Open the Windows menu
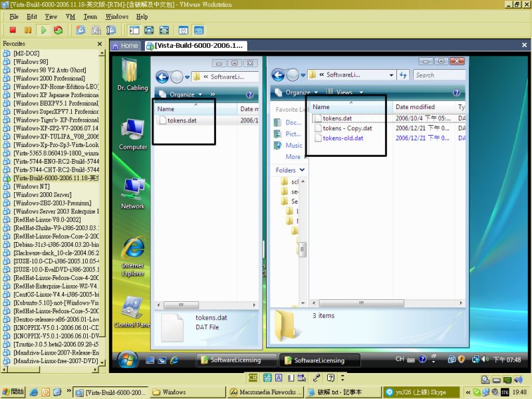 pos(117,17)
